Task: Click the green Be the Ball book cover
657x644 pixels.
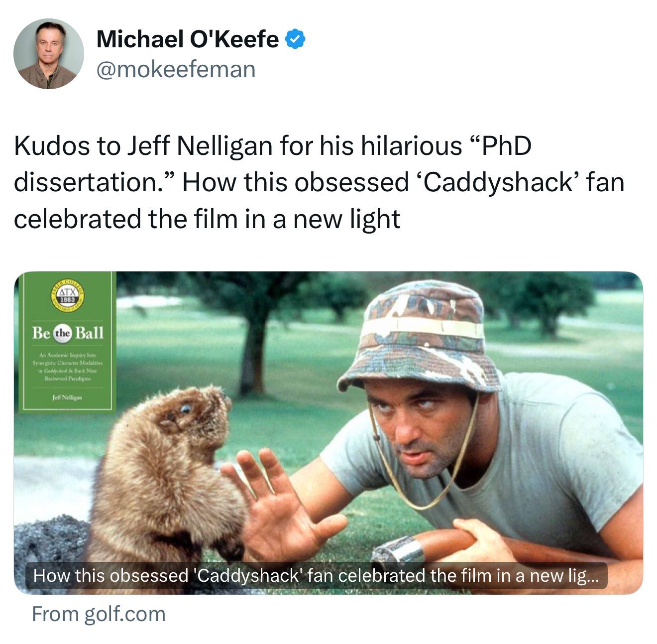Action: [x=67, y=342]
